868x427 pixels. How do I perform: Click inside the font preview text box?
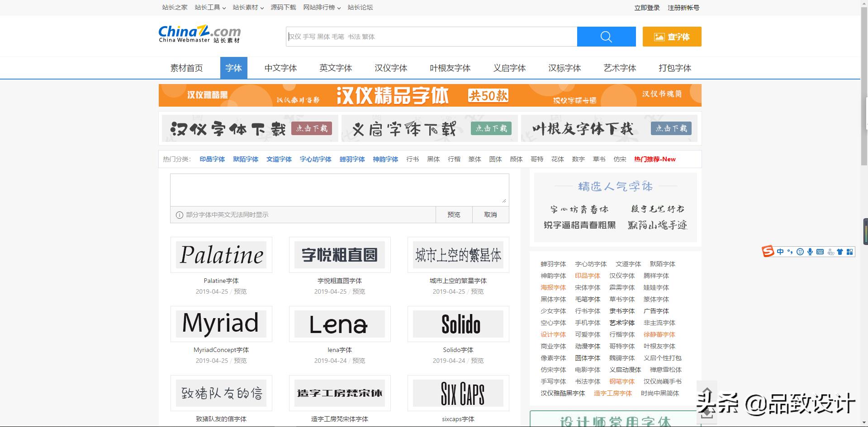click(x=339, y=189)
